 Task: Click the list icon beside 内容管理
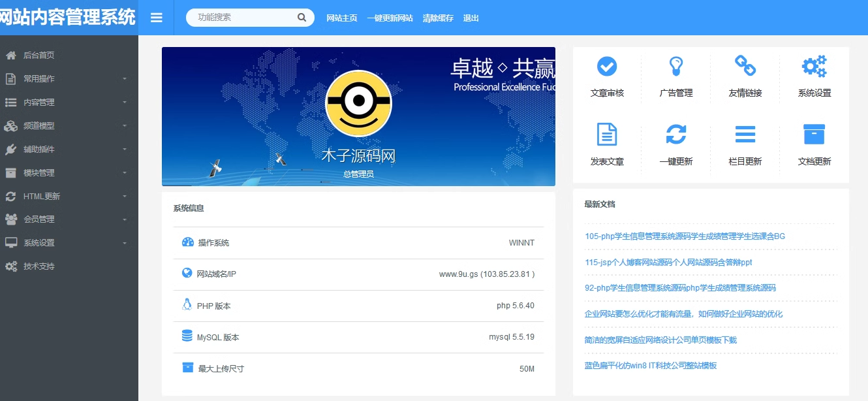[10, 103]
